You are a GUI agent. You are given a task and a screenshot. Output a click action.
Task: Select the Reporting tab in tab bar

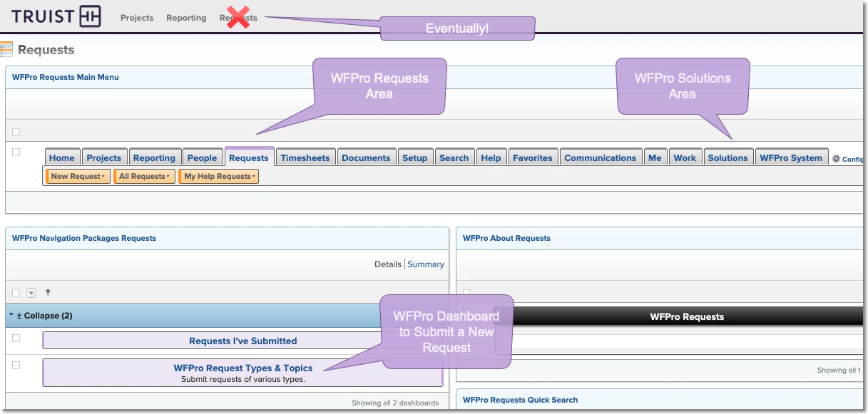pos(154,157)
